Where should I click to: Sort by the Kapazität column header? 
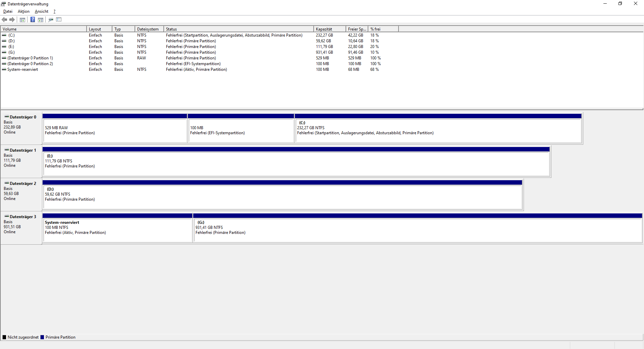330,29
